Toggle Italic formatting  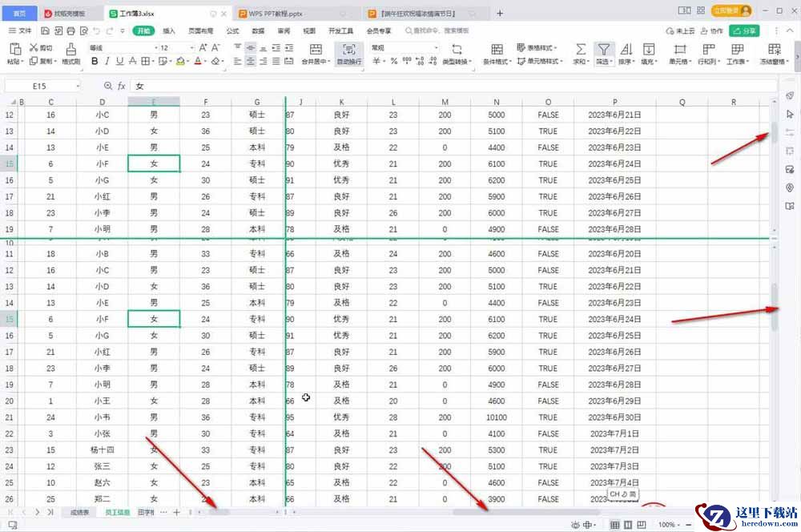[x=107, y=62]
